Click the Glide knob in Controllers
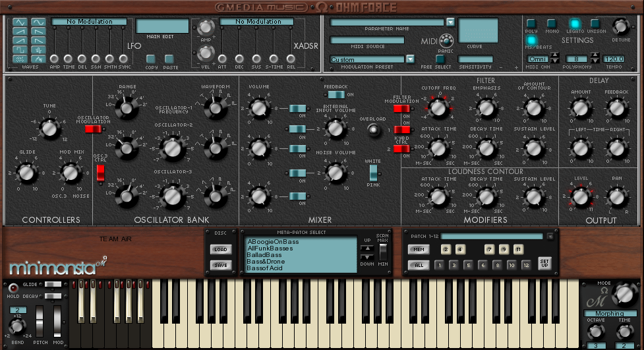Screen dimensions: 644x350 tap(27, 173)
